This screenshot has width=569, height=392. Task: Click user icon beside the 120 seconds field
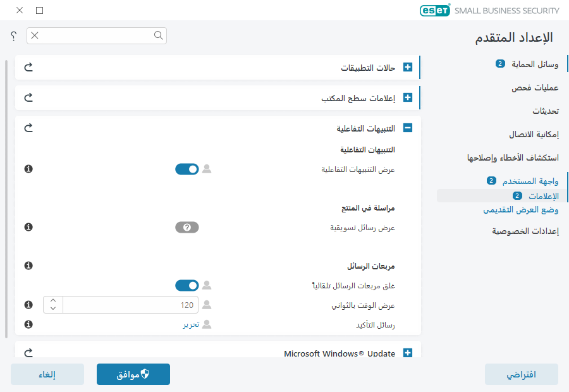pyautogui.click(x=207, y=305)
